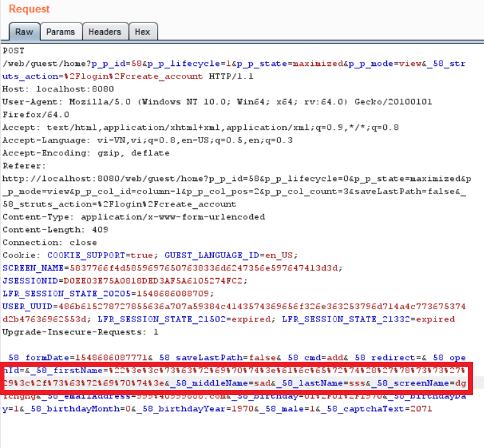Viewport: 484px width, 448px height.
Task: Click the POST method line
Action: click(x=13, y=50)
